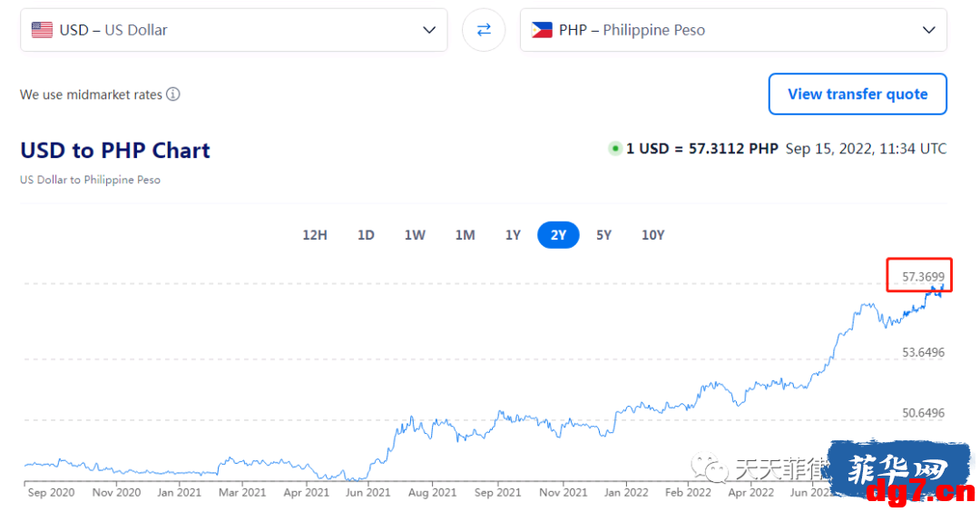
Task: Click the US flag icon
Action: coord(42,30)
